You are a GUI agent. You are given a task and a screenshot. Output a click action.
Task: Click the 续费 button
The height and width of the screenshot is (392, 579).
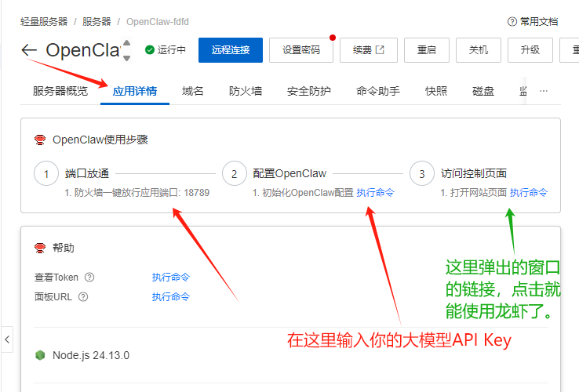click(x=369, y=50)
